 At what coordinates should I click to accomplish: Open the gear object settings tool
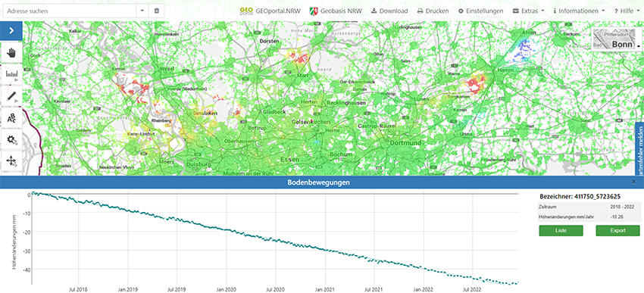[x=11, y=139]
